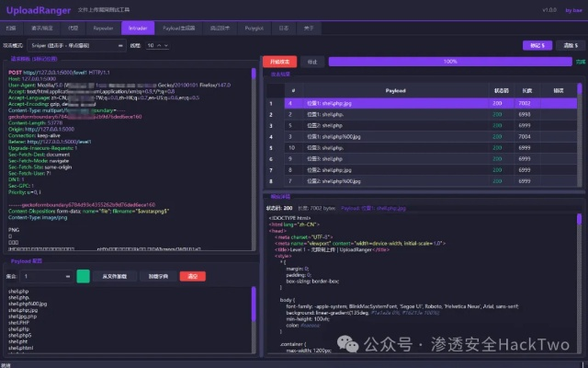Click the 从文件加载 button
The image size is (588, 368).
pos(115,275)
